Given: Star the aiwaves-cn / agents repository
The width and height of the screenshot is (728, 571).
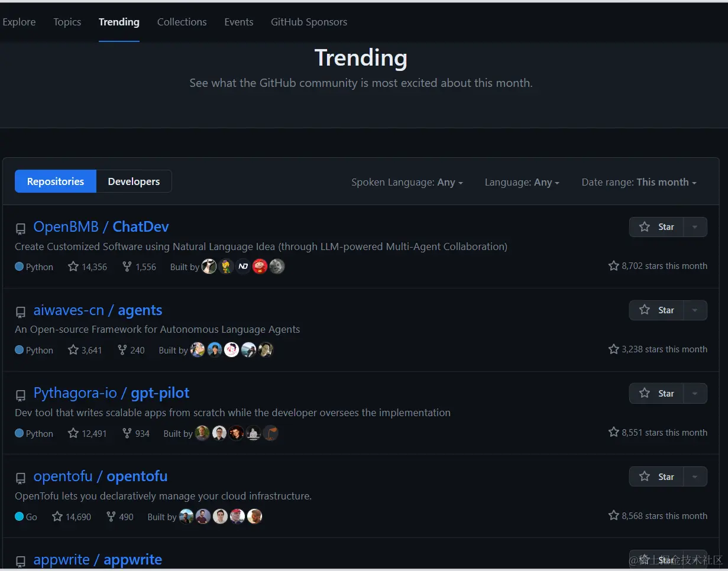Looking at the screenshot, I should pyautogui.click(x=656, y=310).
